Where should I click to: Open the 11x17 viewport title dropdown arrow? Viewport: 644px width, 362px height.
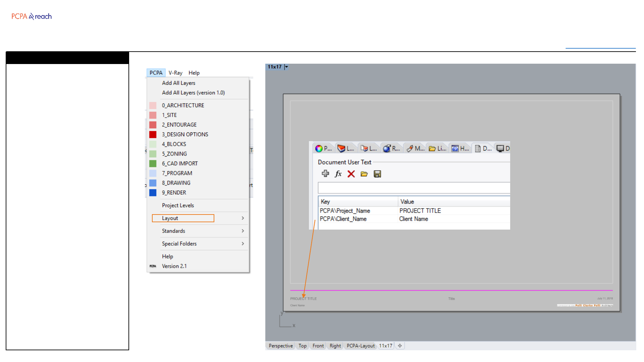pos(286,67)
